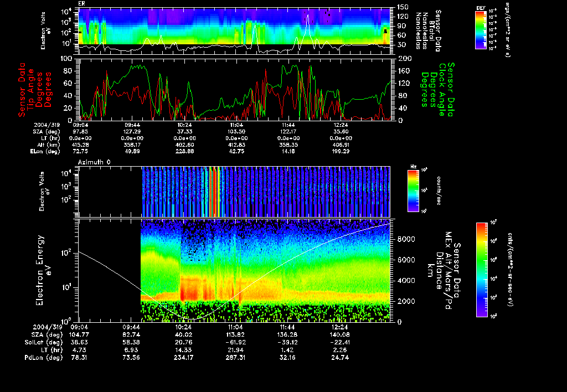Viewport: 567px width, 392px height.
Task: Click SolLat value 38.63
Action: (79, 342)
